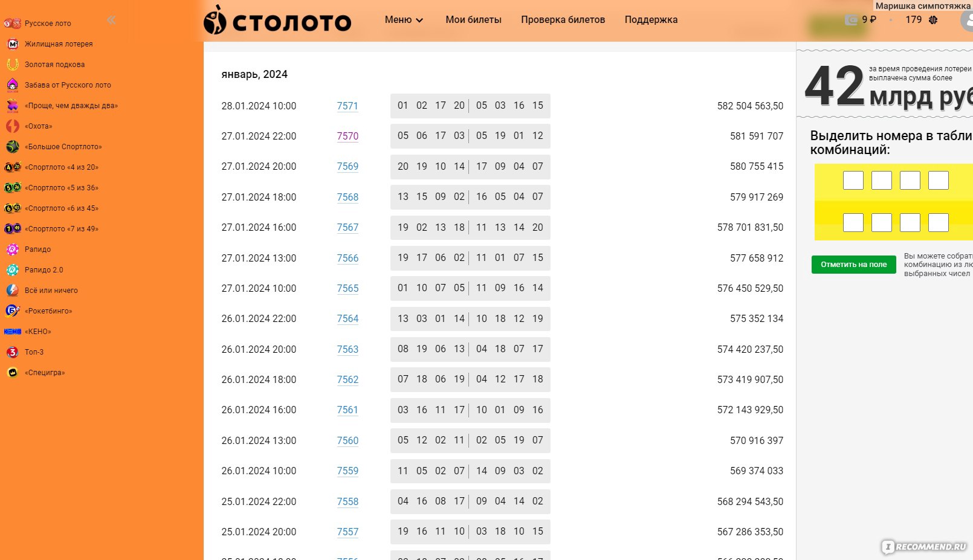This screenshot has width=973, height=560.
Task: Click the Золотая подкова horseshoe icon
Action: click(x=13, y=65)
